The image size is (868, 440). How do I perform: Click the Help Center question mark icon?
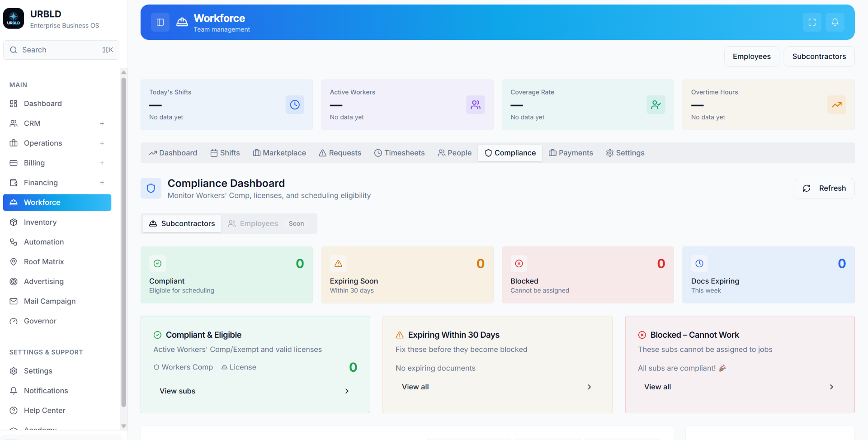click(x=14, y=410)
